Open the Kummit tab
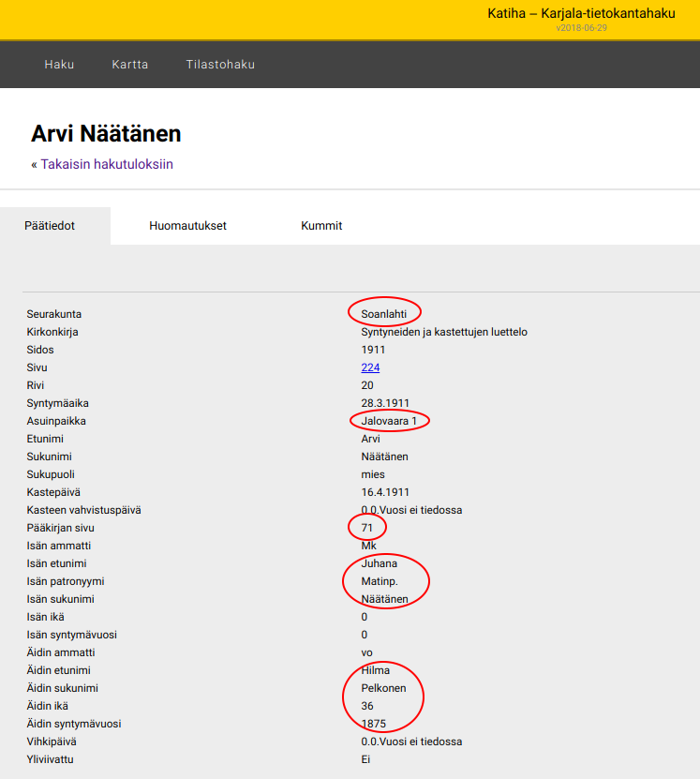 coord(321,226)
